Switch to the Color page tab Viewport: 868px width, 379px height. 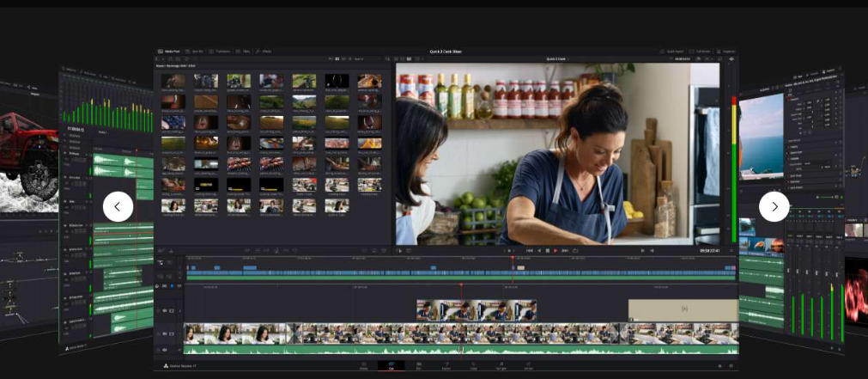(473, 365)
